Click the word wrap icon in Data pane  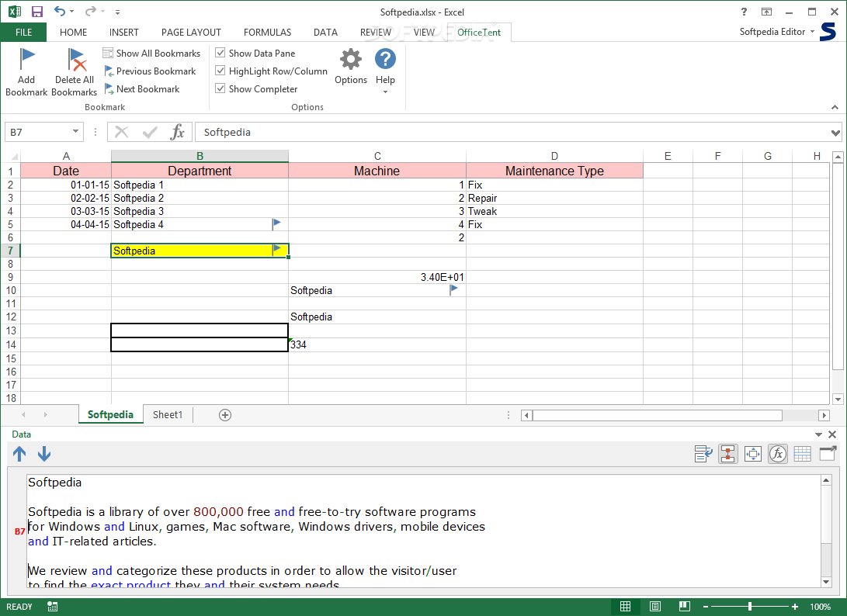703,454
